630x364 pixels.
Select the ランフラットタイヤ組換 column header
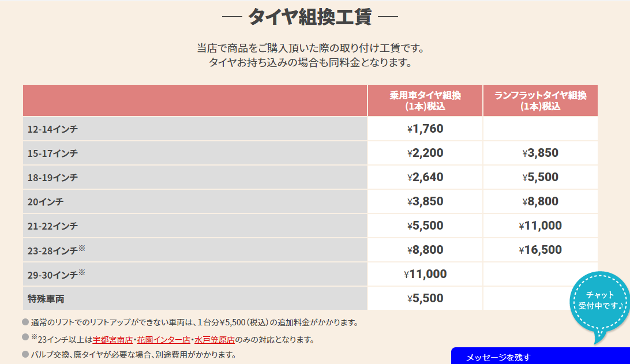pos(540,100)
